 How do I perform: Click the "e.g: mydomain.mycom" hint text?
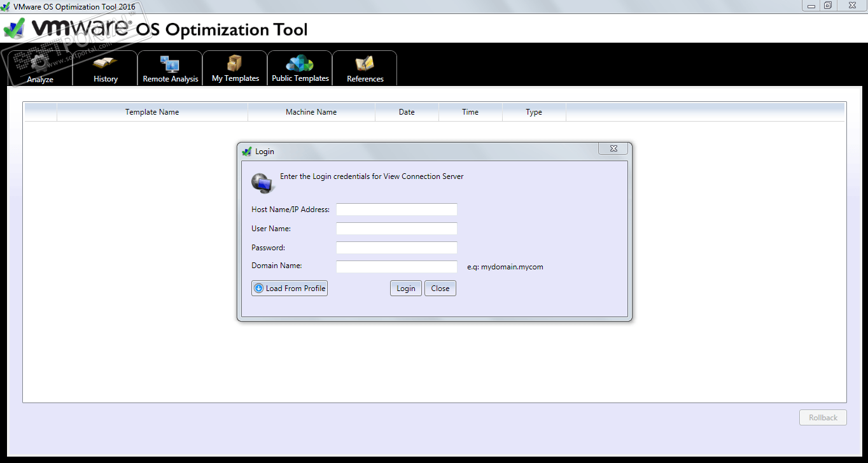click(x=505, y=267)
